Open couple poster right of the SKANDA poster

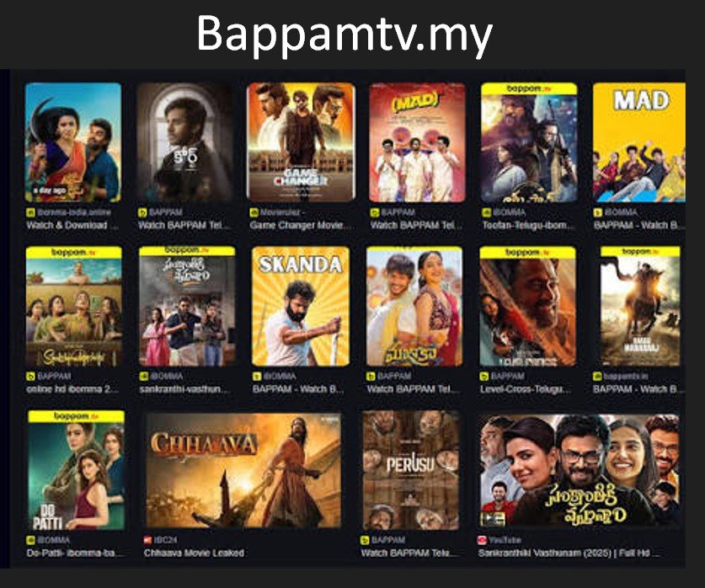[x=414, y=306]
